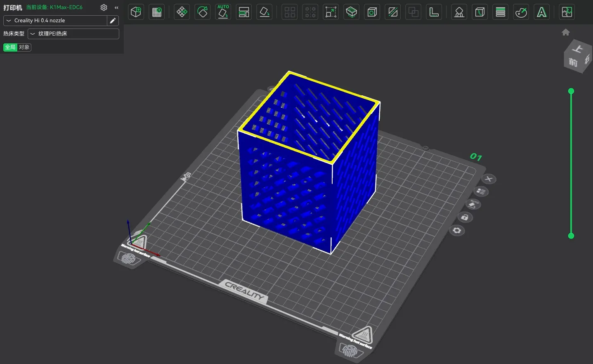The image size is (593, 364).
Task: Select the Rotate tool in toolbar
Action: coord(202,12)
